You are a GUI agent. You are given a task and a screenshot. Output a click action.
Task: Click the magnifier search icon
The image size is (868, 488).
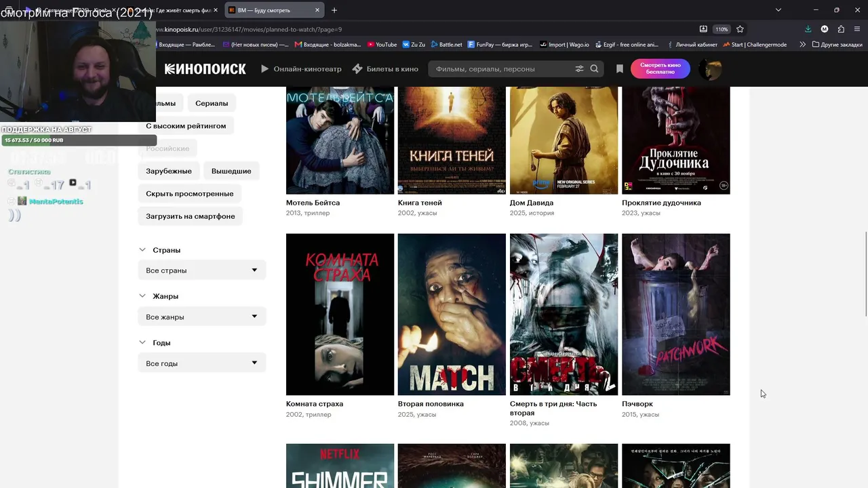595,69
